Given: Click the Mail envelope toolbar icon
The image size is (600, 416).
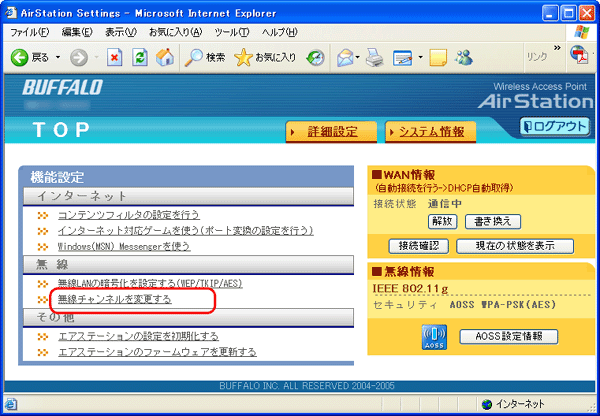Looking at the screenshot, I should (346, 58).
